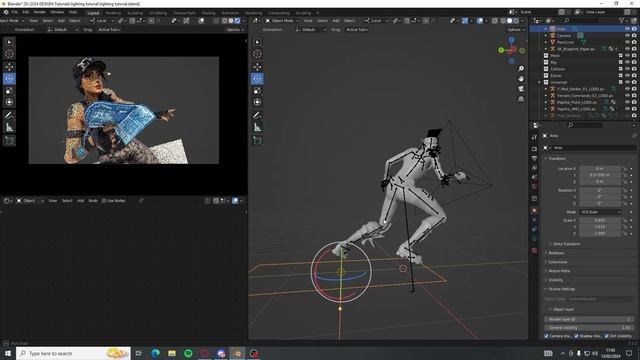Click the blue Z axis on the navigation gizmo

coord(511,40)
